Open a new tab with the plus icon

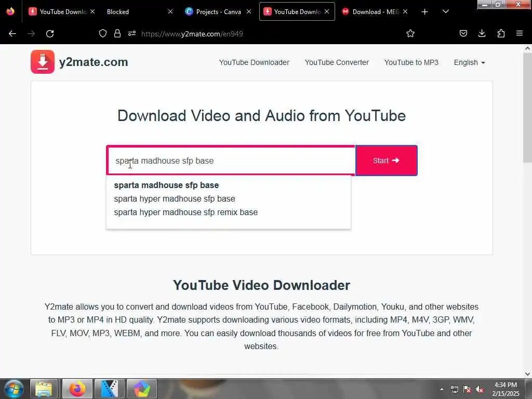click(425, 12)
